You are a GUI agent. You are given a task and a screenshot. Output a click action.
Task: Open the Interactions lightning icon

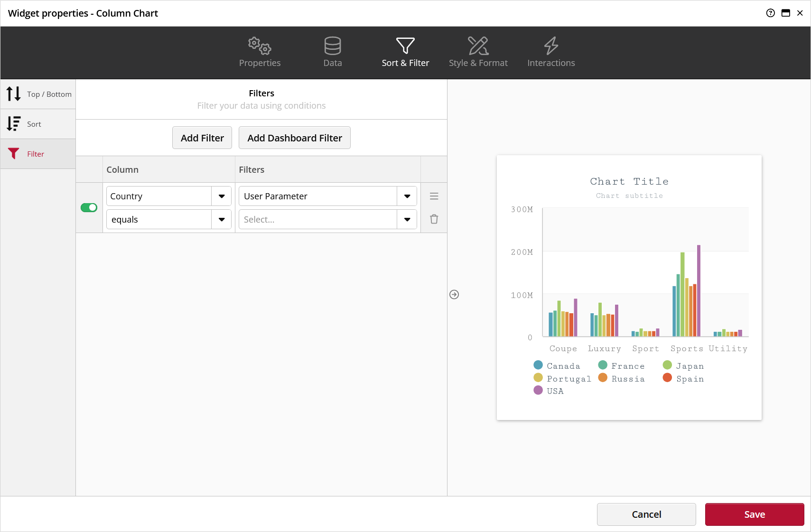coord(551,46)
